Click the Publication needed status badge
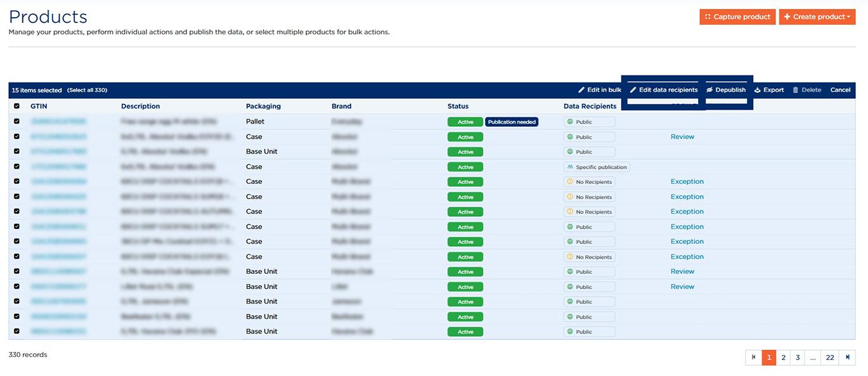Image resolution: width=868 pixels, height=376 pixels. tap(512, 122)
